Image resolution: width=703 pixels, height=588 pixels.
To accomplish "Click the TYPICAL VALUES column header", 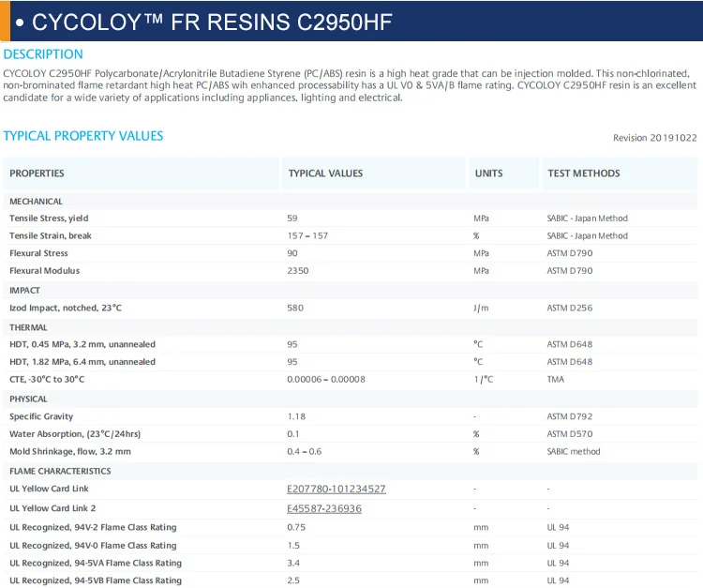I will pos(325,173).
